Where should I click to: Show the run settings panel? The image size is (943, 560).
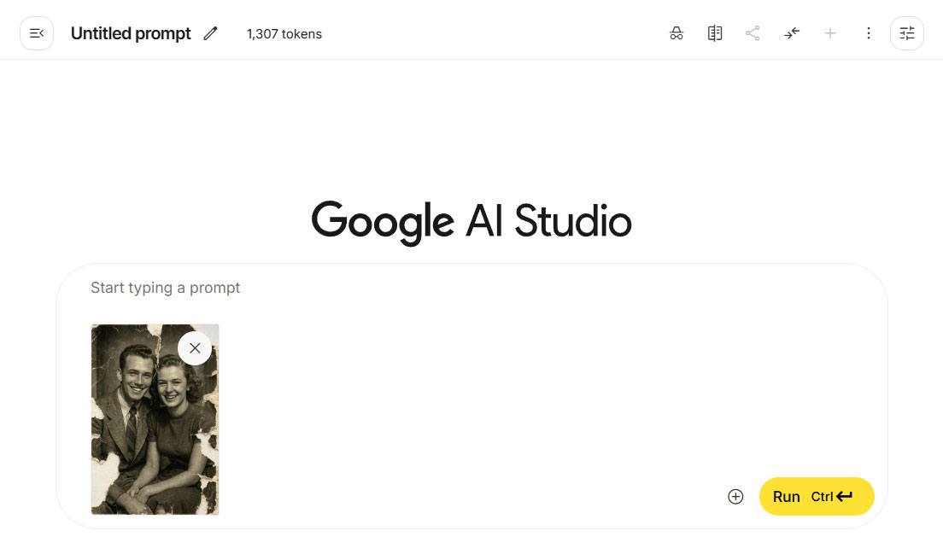pyautogui.click(x=906, y=33)
